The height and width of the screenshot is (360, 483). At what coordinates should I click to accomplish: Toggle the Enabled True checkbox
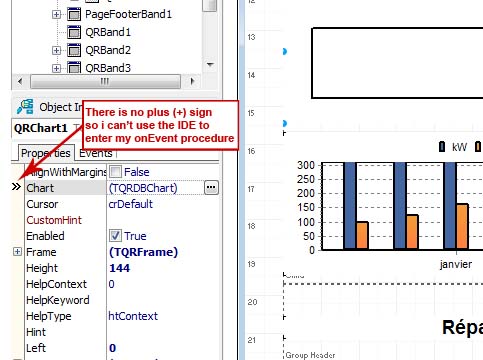[115, 236]
